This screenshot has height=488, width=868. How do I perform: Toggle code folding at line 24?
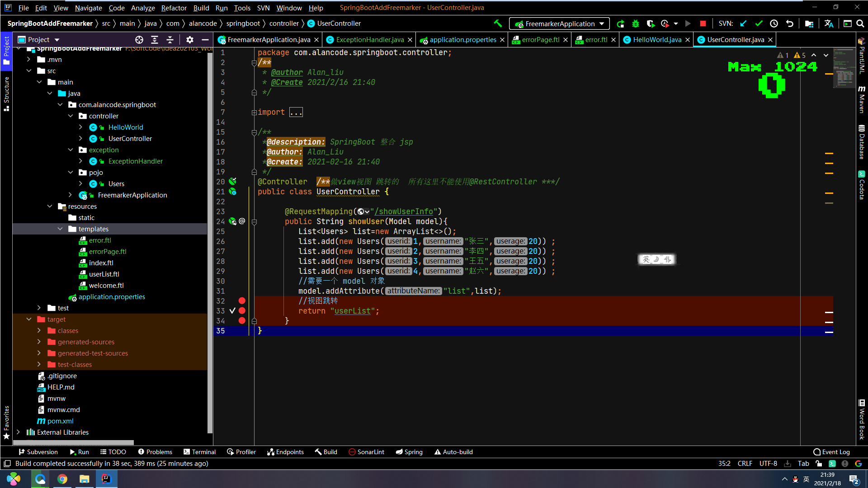tap(254, 222)
